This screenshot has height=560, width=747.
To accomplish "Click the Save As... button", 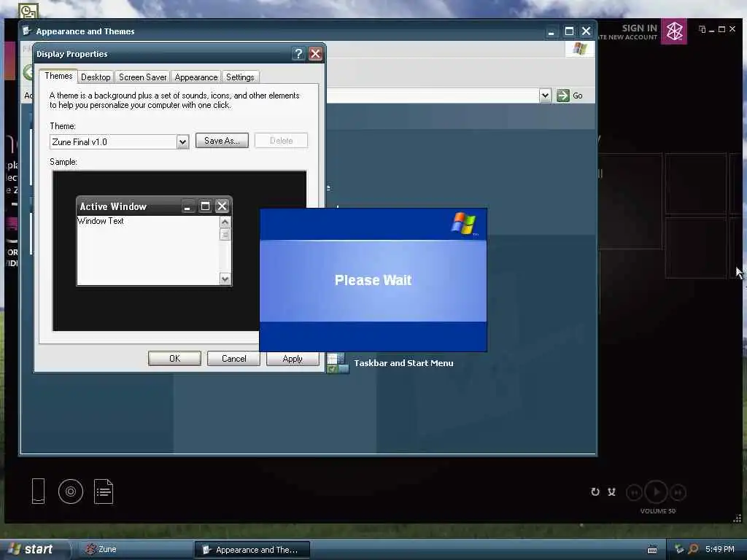I will pyautogui.click(x=222, y=141).
